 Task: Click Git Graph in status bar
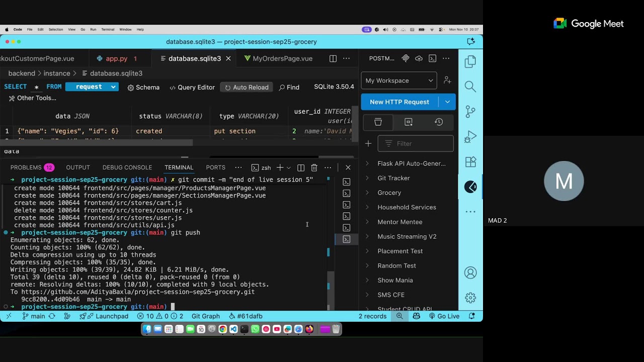(206, 316)
